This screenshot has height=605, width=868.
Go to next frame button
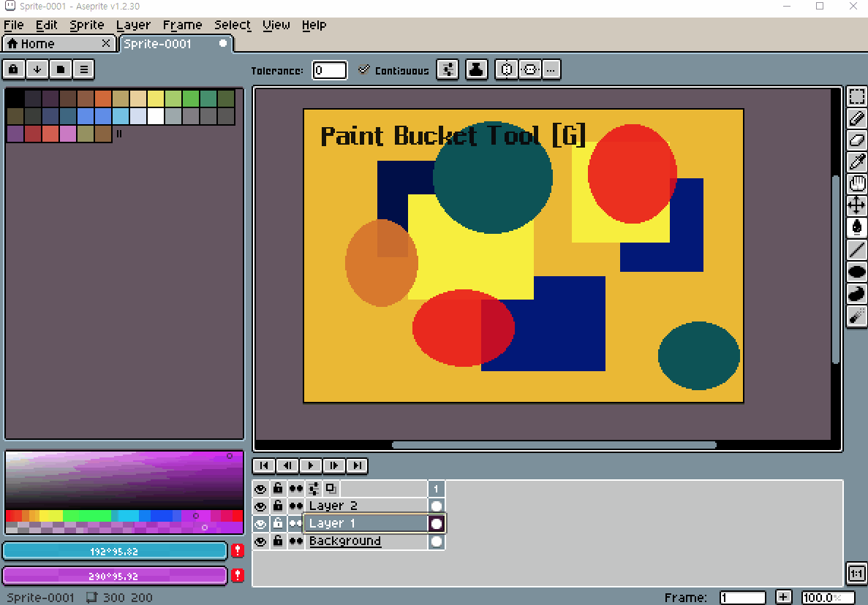(x=333, y=465)
